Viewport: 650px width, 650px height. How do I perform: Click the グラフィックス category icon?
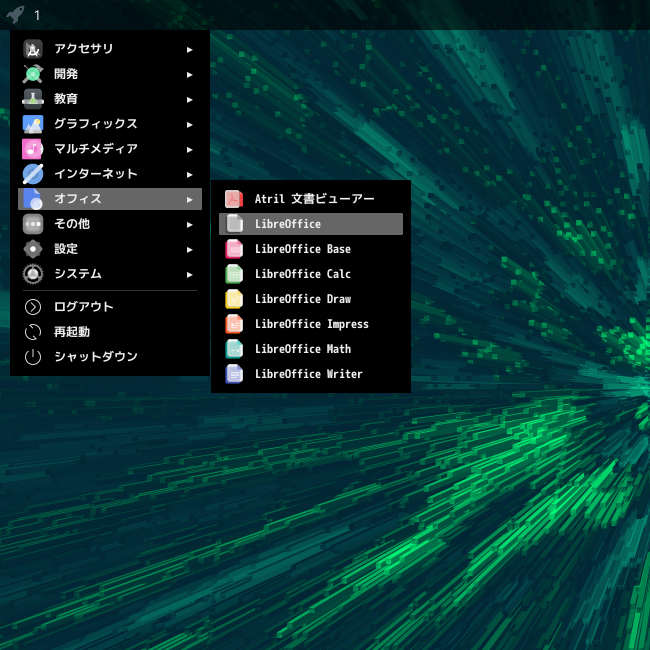33,124
